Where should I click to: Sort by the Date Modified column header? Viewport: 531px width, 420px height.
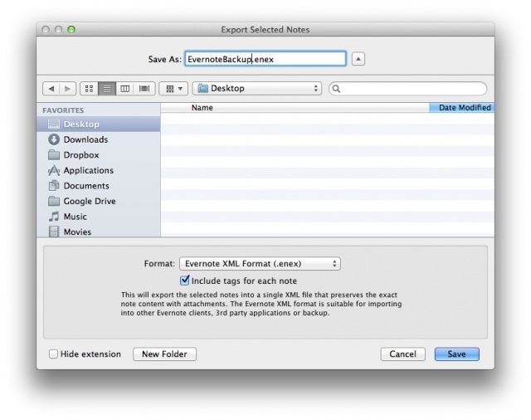tap(461, 108)
